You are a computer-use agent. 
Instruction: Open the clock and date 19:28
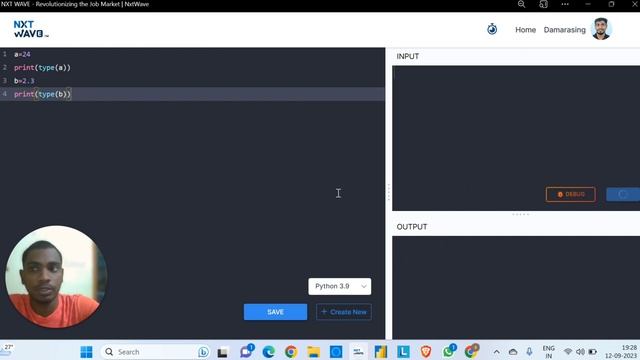point(620,352)
